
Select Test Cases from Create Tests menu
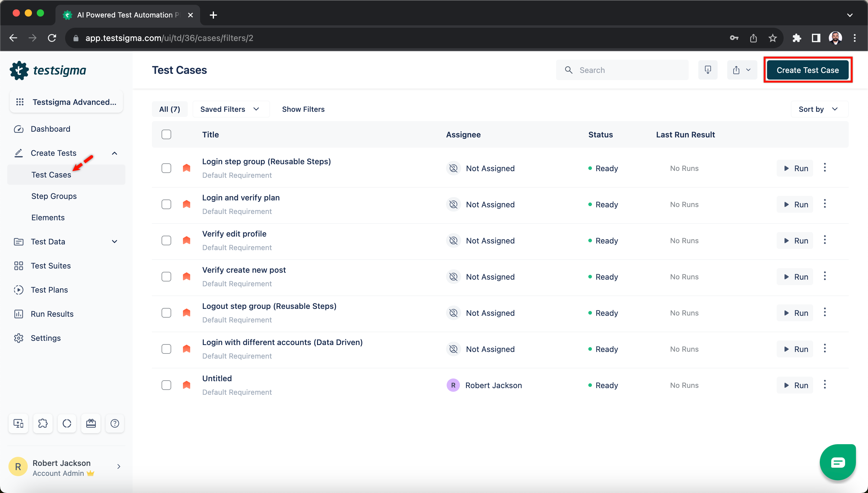pyautogui.click(x=51, y=174)
